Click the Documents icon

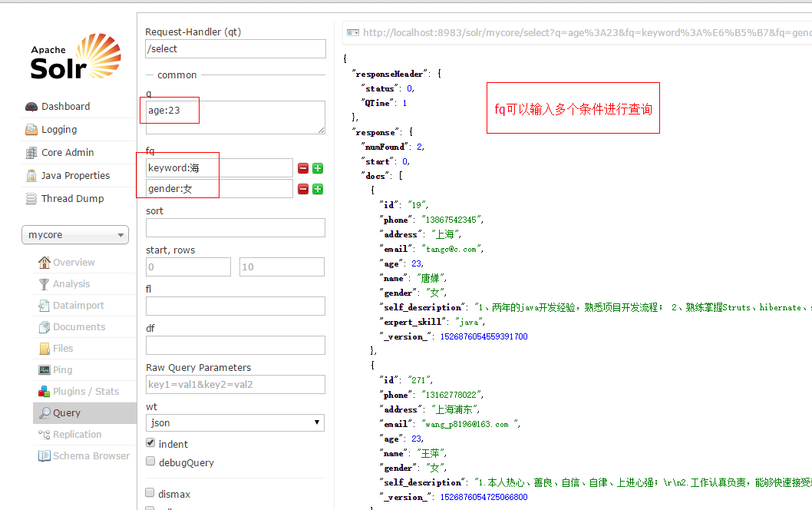click(45, 327)
